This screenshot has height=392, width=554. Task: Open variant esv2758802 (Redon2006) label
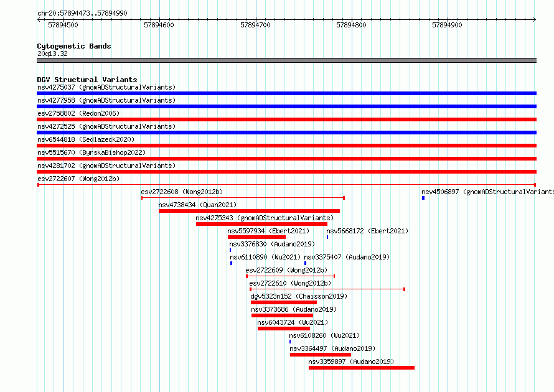pos(78,113)
